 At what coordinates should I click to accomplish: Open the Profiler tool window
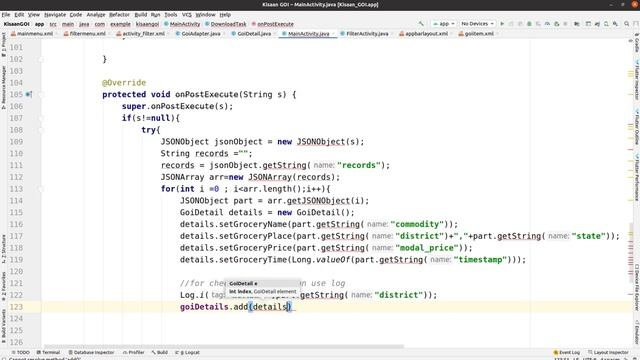133,352
